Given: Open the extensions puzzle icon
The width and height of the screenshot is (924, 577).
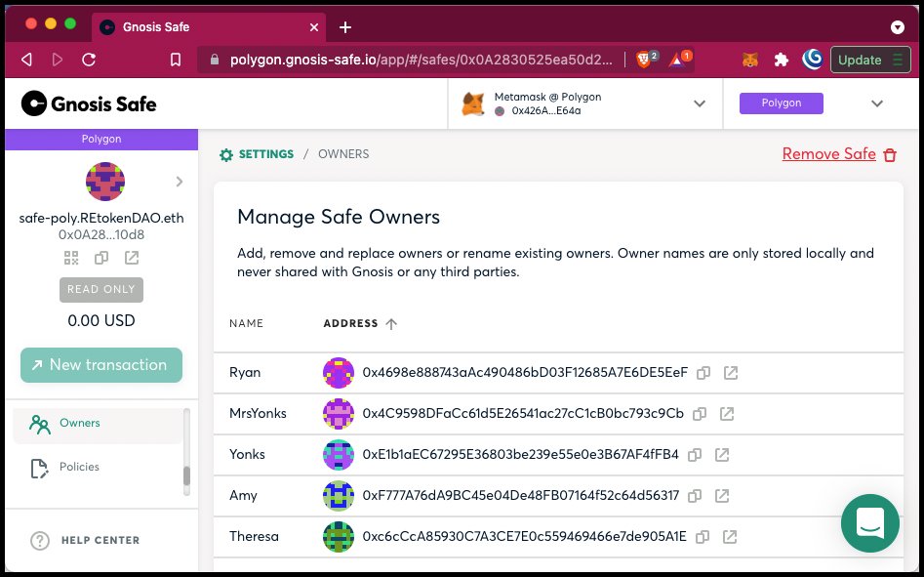Looking at the screenshot, I should click(x=782, y=60).
